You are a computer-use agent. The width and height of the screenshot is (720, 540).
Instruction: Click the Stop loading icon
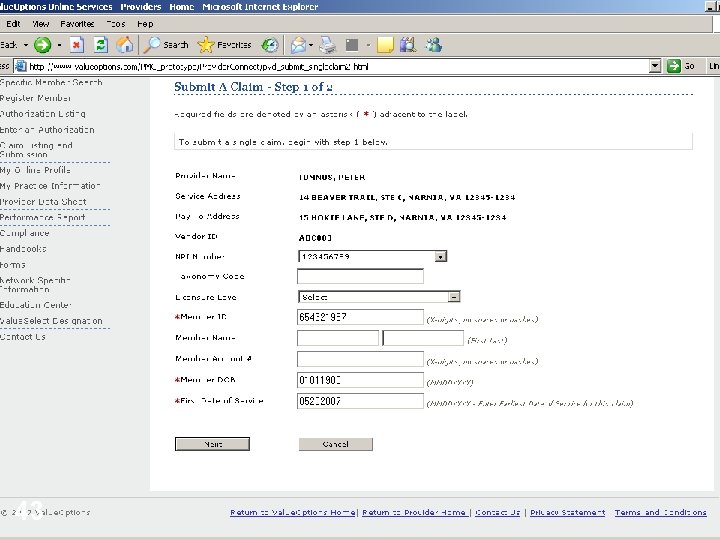tap(77, 45)
